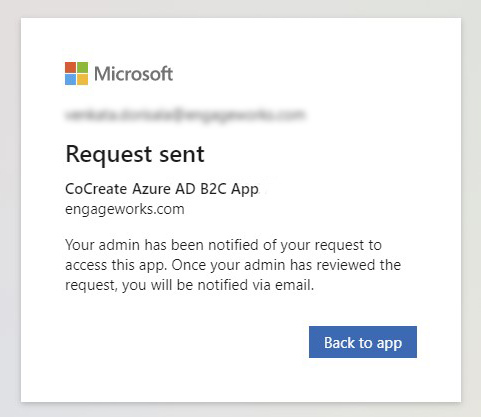The height and width of the screenshot is (417, 481).
Task: Click the yellow square of Microsoft logo
Action: point(83,79)
